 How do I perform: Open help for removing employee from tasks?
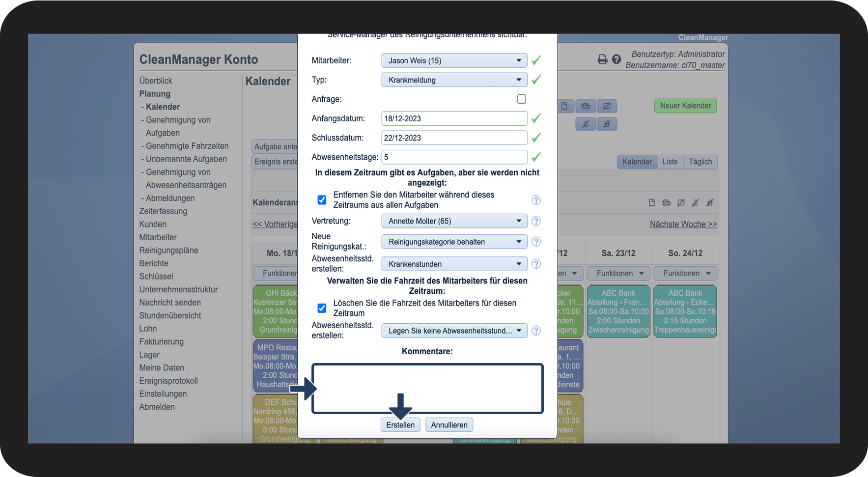[x=536, y=200]
